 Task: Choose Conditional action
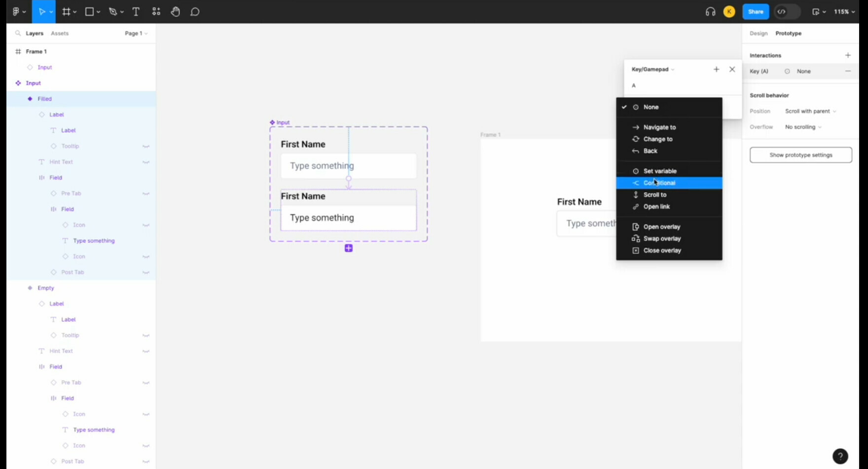point(669,183)
